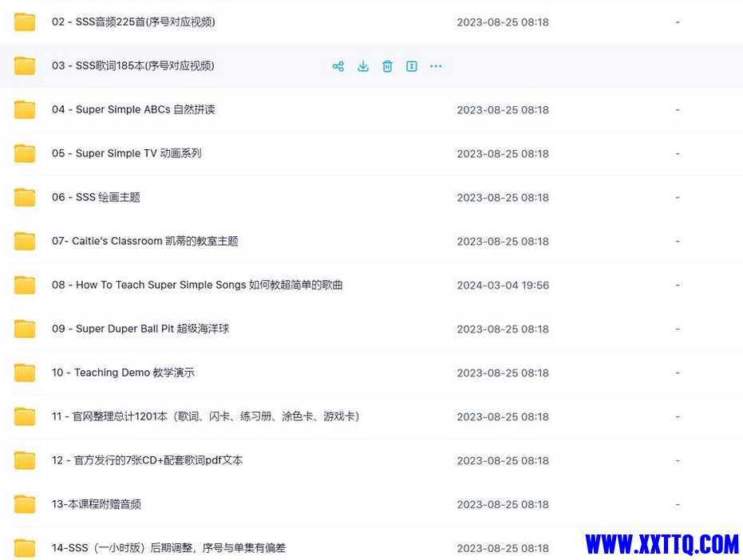
Task: Click date 2023-08-25 08:18 of 07- Caitie's Classroom
Action: click(504, 242)
